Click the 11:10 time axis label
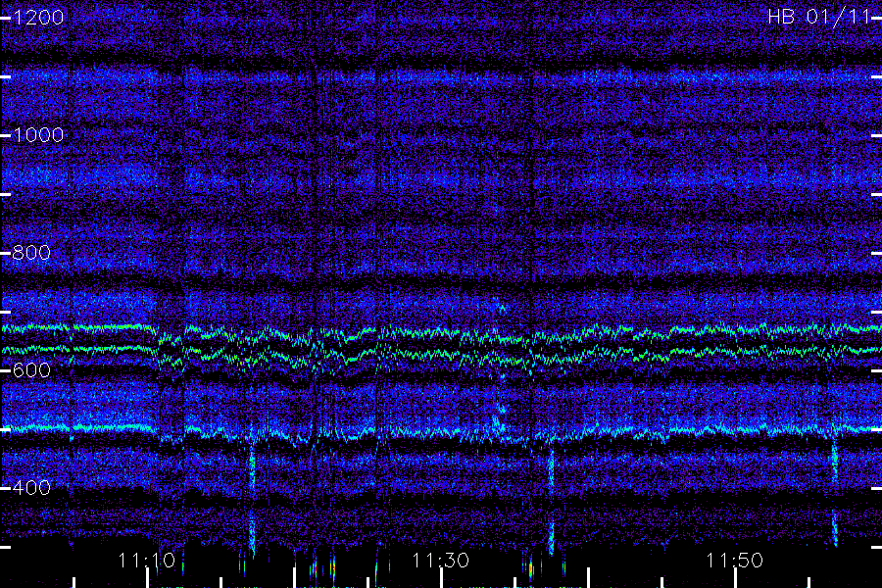 pos(147,561)
